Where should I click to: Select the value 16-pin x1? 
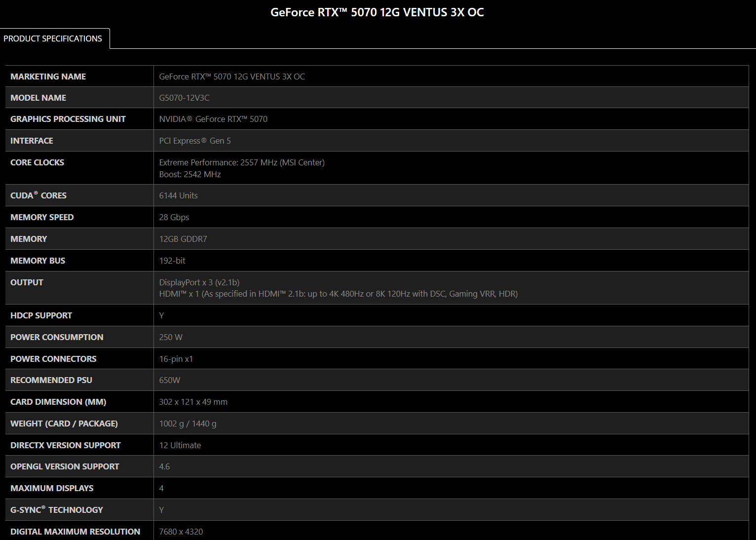coord(176,359)
